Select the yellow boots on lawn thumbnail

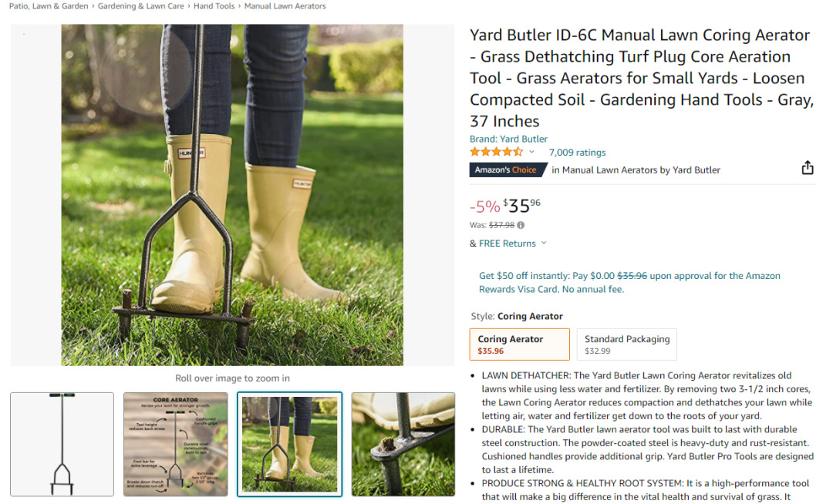pos(289,445)
